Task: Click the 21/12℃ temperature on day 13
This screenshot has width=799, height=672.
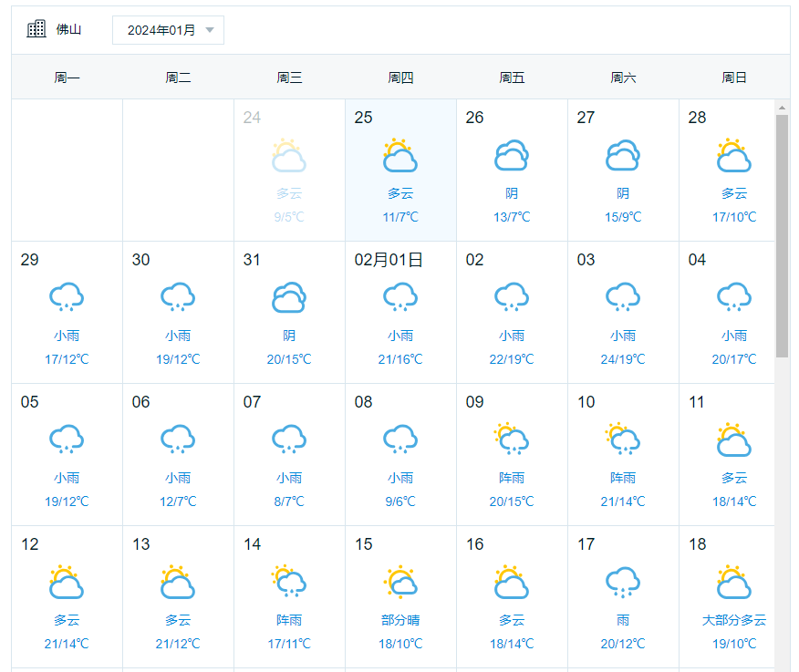Action: [178, 644]
